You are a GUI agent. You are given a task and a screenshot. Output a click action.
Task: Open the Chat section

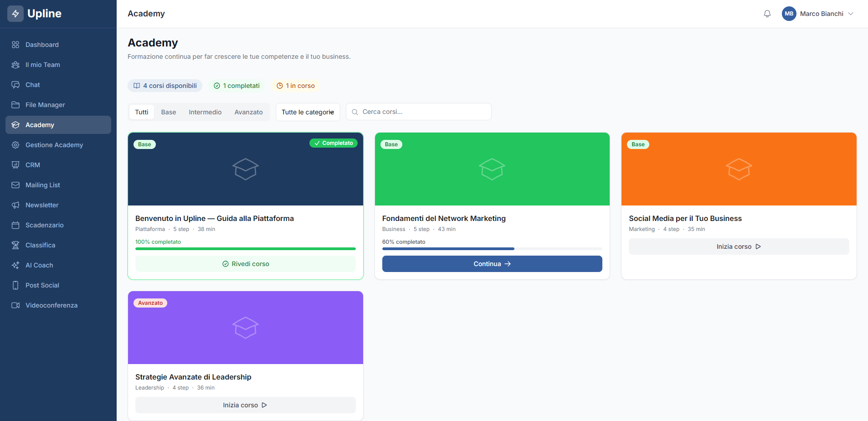point(32,85)
